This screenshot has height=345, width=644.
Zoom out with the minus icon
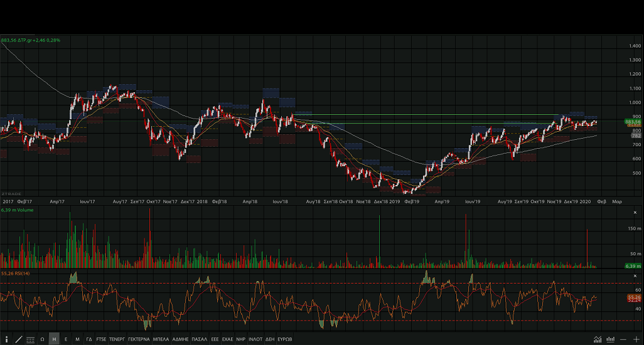[623, 339]
